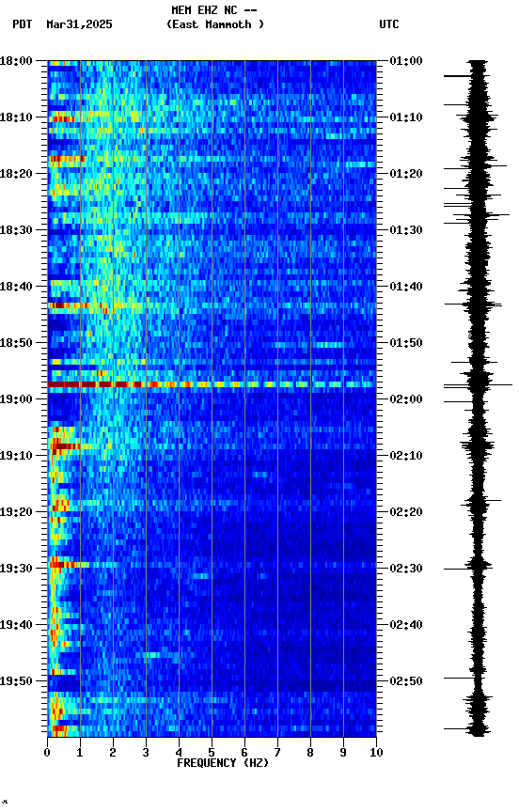Screen dimensions: 519x812
Task: Click the largest seismogram spike near 01:57 UTC
Action: coord(478,385)
